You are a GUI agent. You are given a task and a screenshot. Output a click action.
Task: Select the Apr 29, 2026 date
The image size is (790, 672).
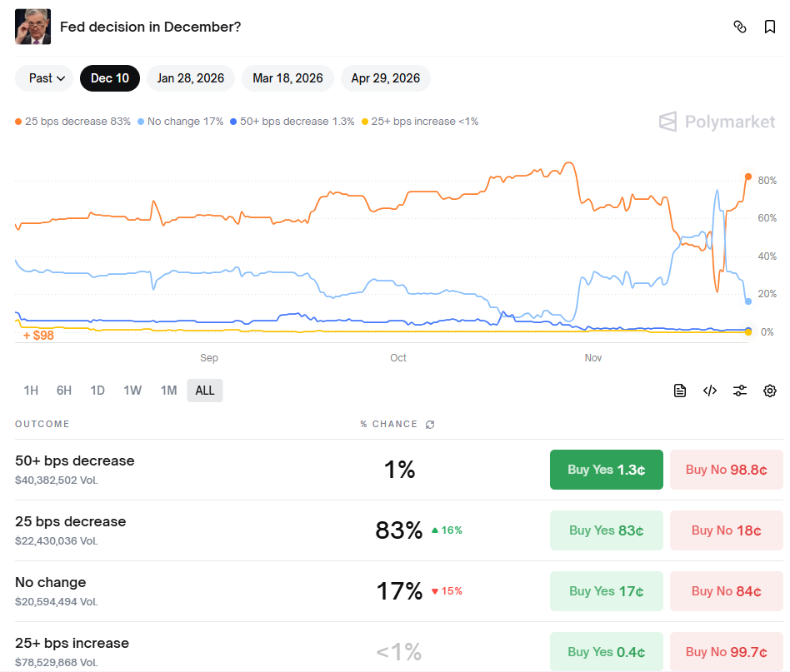pyautogui.click(x=385, y=78)
